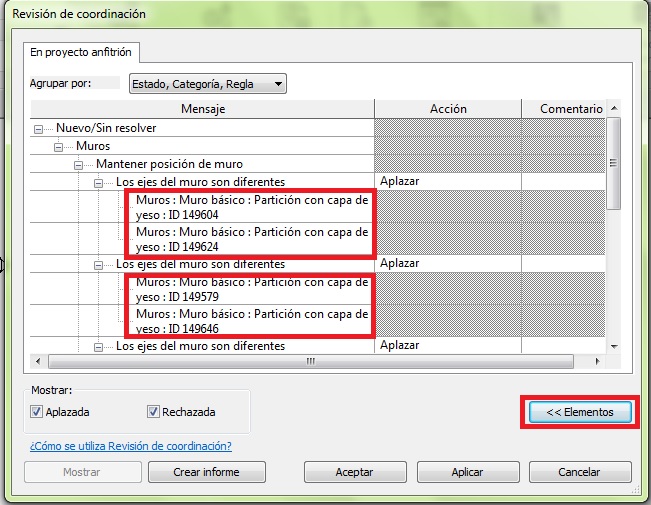Select wall element with ID 149604
The height and width of the screenshot is (505, 651).
coord(251,206)
